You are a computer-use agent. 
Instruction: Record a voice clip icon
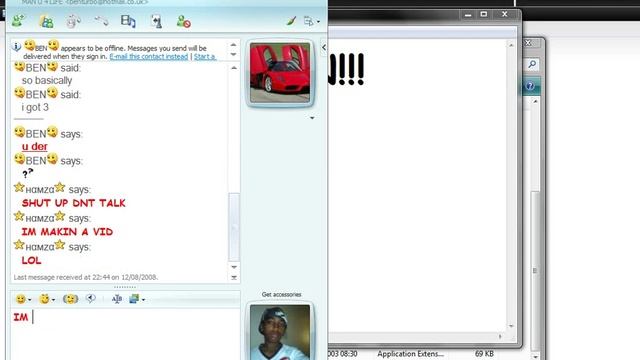[x=91, y=299]
